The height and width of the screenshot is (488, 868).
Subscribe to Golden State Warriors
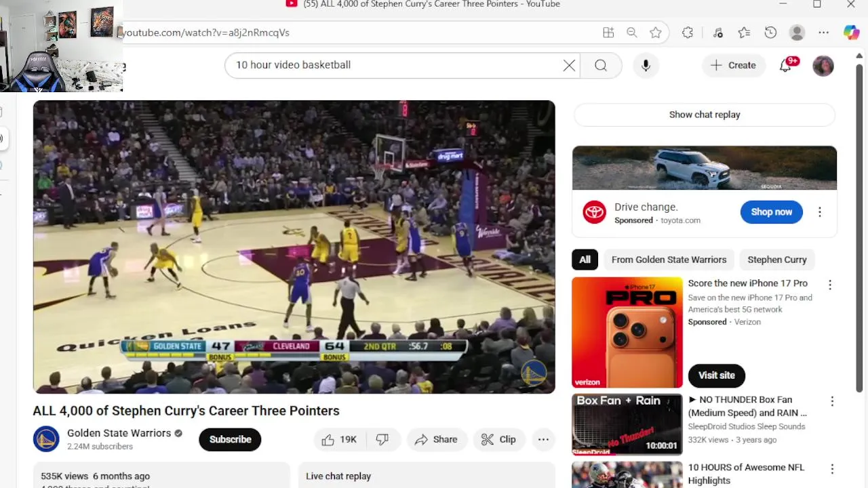click(x=230, y=439)
